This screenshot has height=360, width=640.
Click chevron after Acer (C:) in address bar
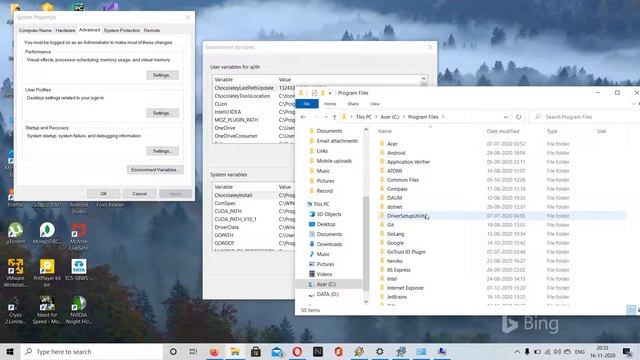point(404,117)
